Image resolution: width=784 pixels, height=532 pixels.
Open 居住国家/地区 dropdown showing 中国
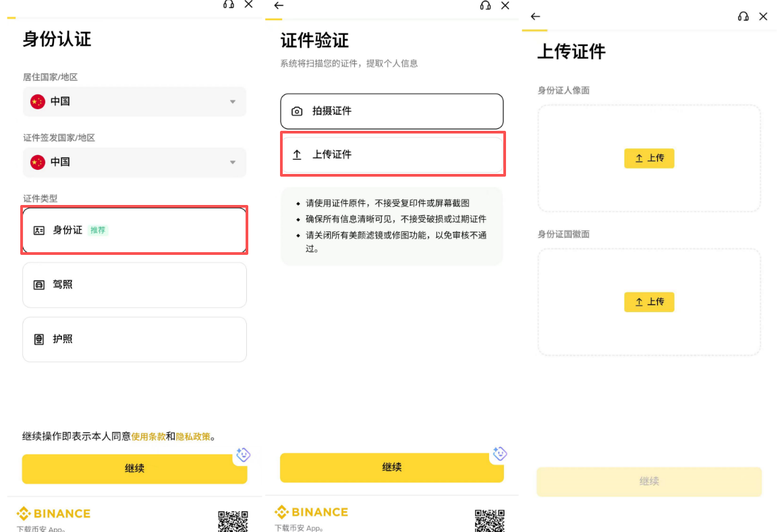134,101
